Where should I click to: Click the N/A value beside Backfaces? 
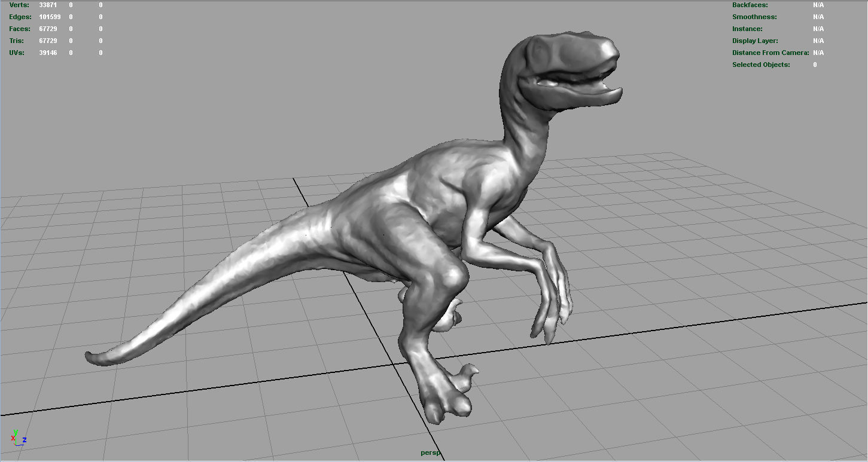click(818, 5)
